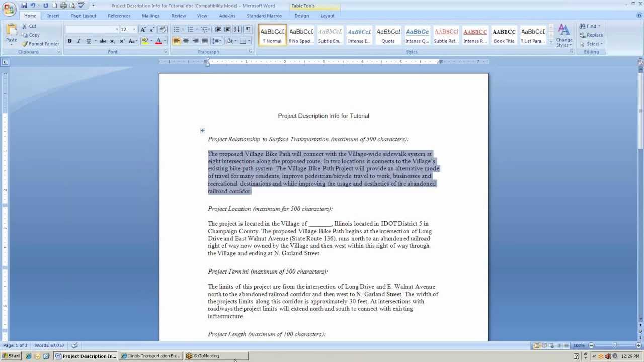Decrease paragraph indent
The height and width of the screenshot is (362, 644).
pyautogui.click(x=218, y=30)
